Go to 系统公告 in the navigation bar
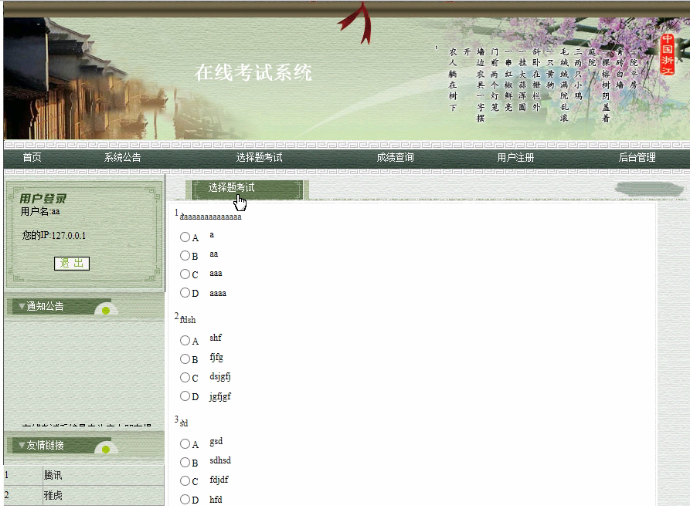The width and height of the screenshot is (690, 506). (x=122, y=158)
